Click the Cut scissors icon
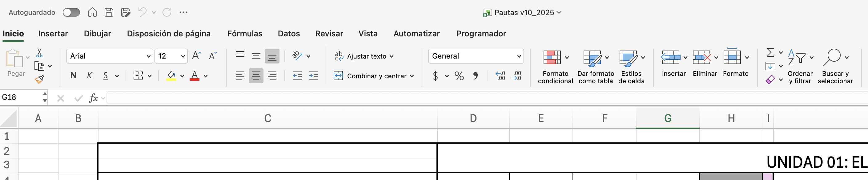This screenshot has width=868, height=180. coord(39,53)
